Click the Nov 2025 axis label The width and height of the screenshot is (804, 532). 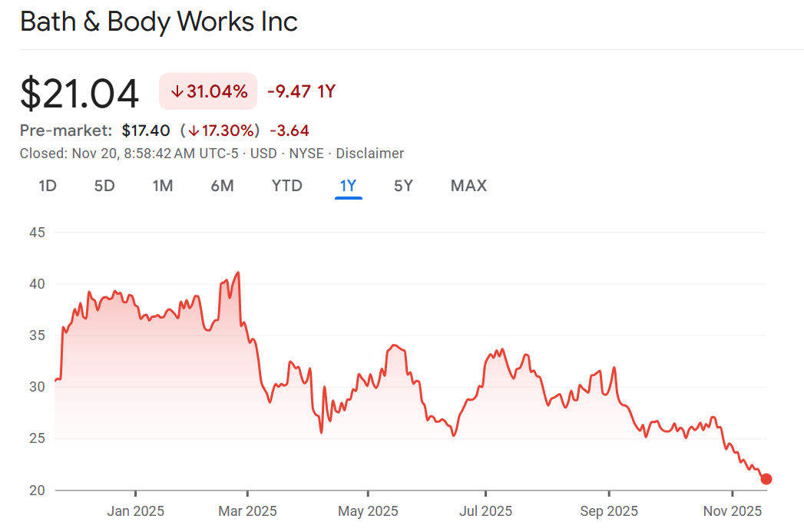pos(733,511)
